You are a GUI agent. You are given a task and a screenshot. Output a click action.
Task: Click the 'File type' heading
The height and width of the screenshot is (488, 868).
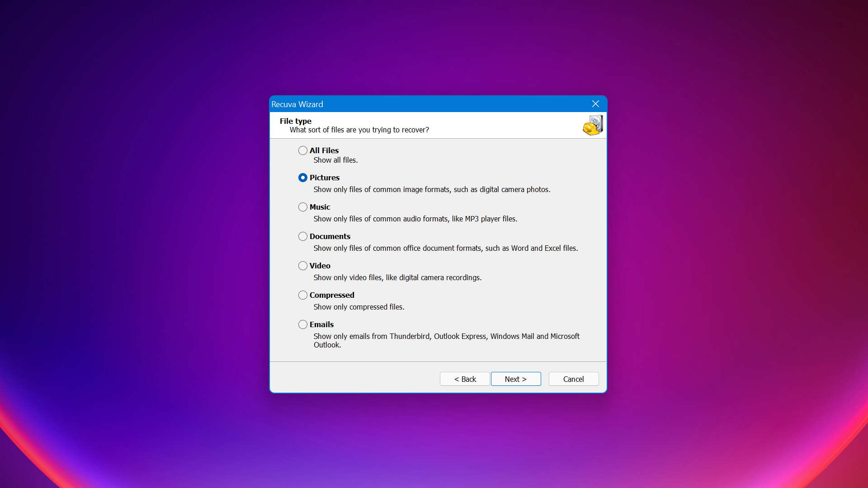tap(295, 121)
